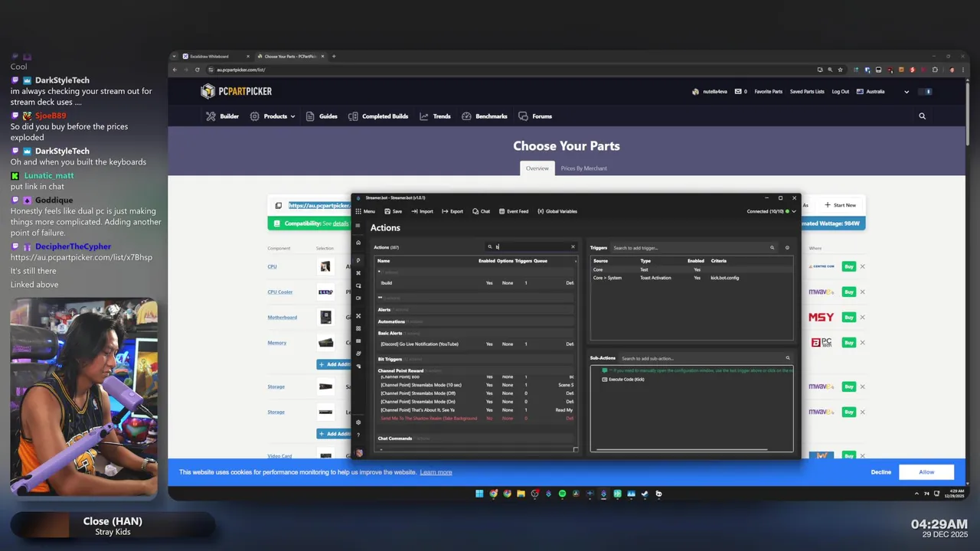Reload the PCPartPicker page
The image size is (980, 551).
click(x=198, y=70)
